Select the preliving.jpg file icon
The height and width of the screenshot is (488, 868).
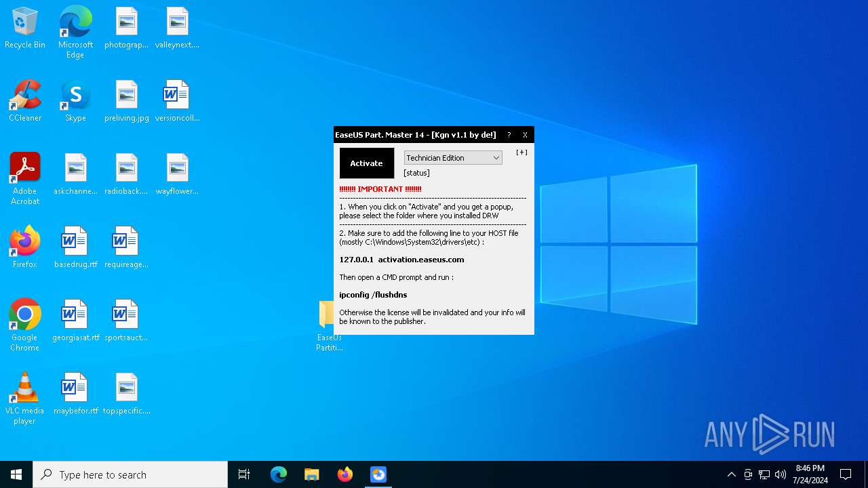[x=126, y=101]
